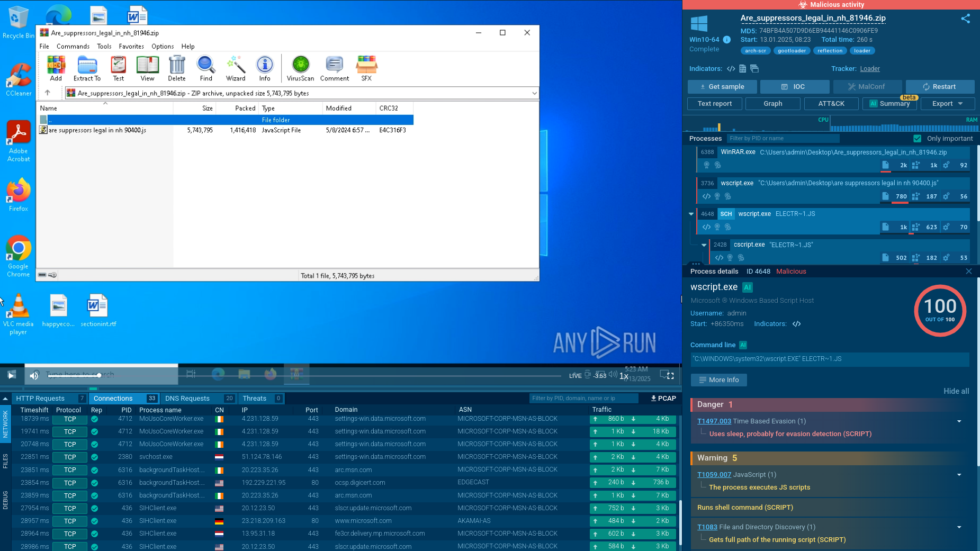This screenshot has height=551, width=980.
Task: Open the T1059.007 technique link
Action: point(714,475)
